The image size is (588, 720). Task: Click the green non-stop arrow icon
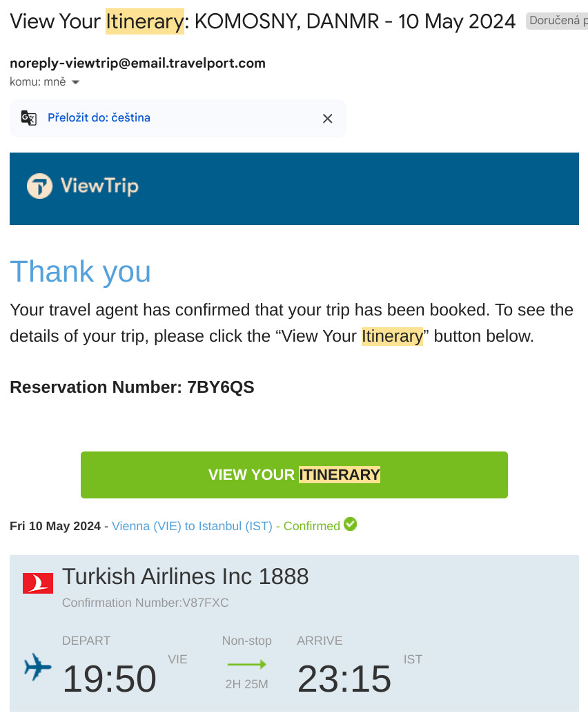pyautogui.click(x=246, y=664)
